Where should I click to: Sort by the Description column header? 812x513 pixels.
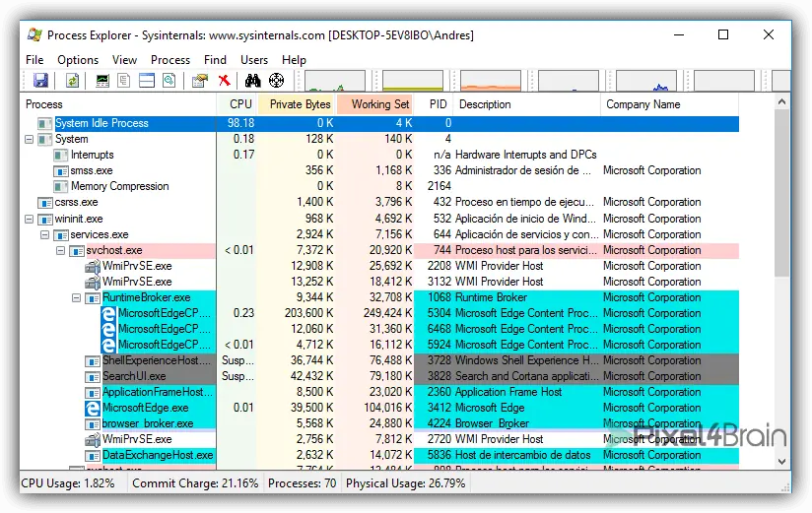click(526, 104)
